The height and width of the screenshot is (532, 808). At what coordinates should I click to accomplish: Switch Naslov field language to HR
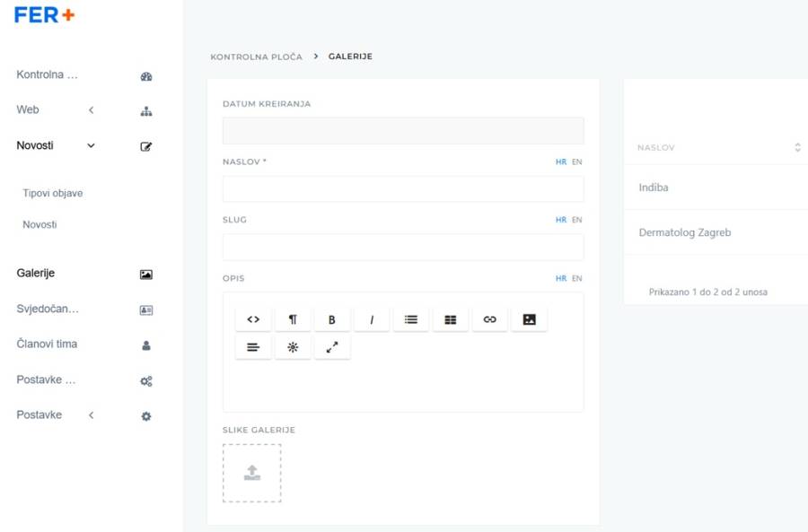561,161
